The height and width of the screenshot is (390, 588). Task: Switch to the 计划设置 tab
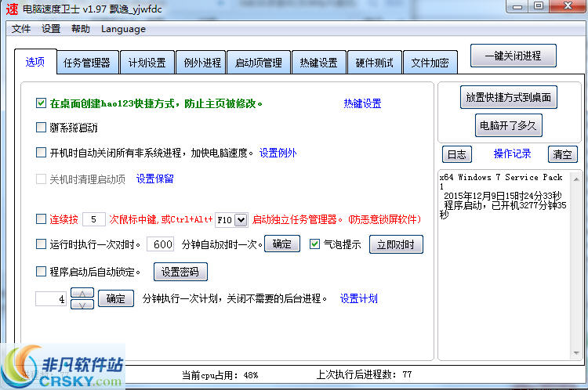[x=147, y=63]
